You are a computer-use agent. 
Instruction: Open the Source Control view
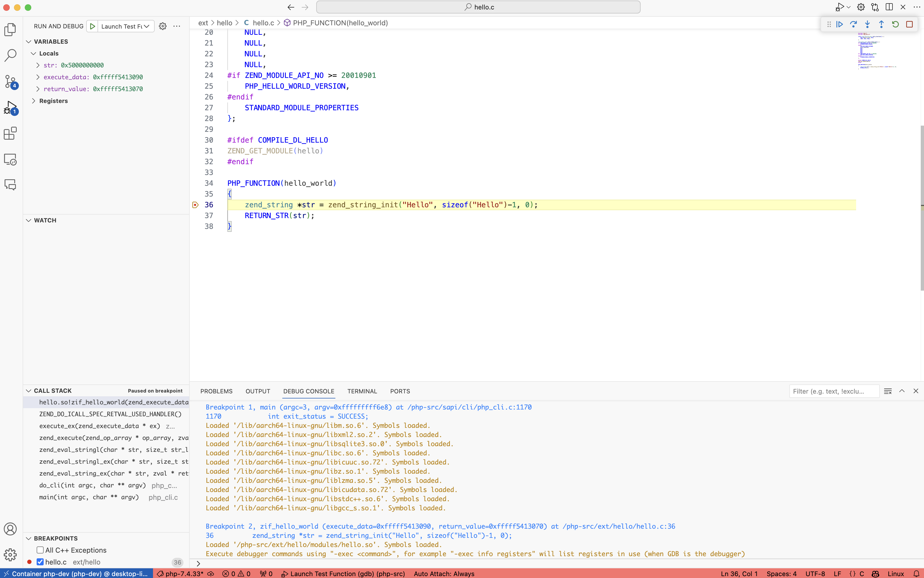(10, 81)
